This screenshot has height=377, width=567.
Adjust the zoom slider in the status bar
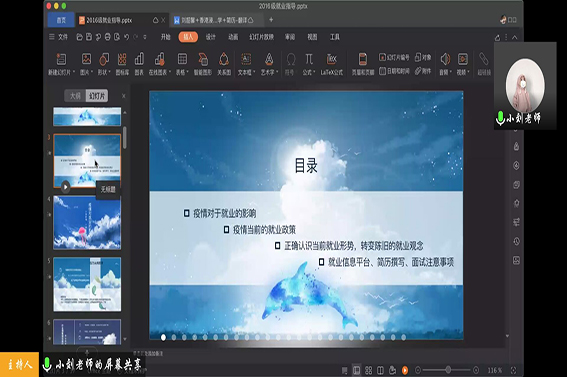click(x=448, y=370)
